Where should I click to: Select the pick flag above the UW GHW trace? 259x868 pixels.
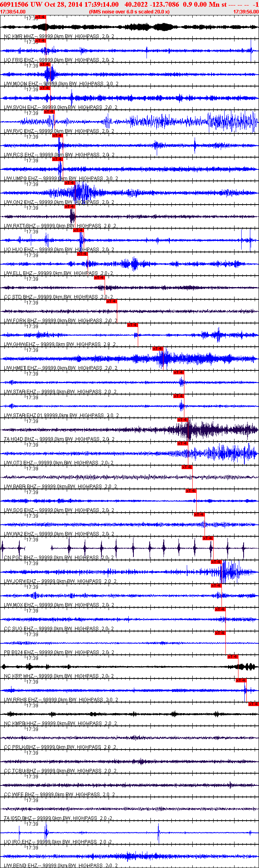pos(133,325)
